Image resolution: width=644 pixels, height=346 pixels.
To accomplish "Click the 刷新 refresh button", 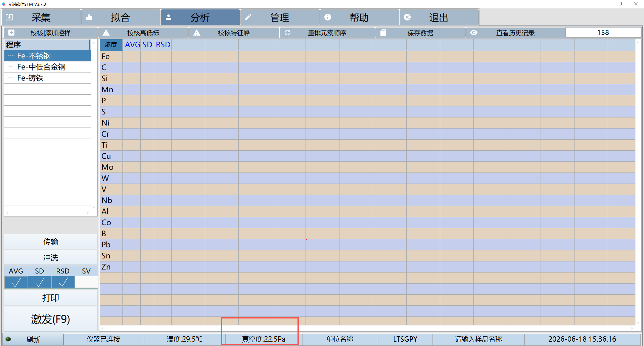I will point(33,339).
